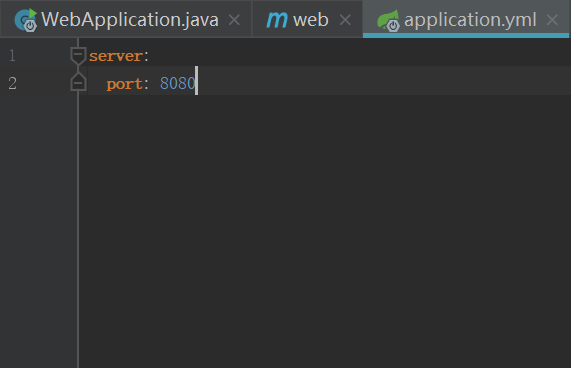
Task: Place cursor on the port key
Action: (x=125, y=84)
